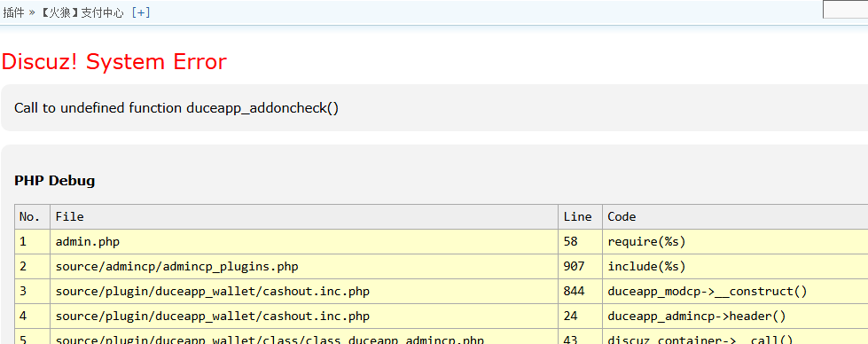
Task: Click cashout.inc.php path in row 4
Action: [x=213, y=317]
